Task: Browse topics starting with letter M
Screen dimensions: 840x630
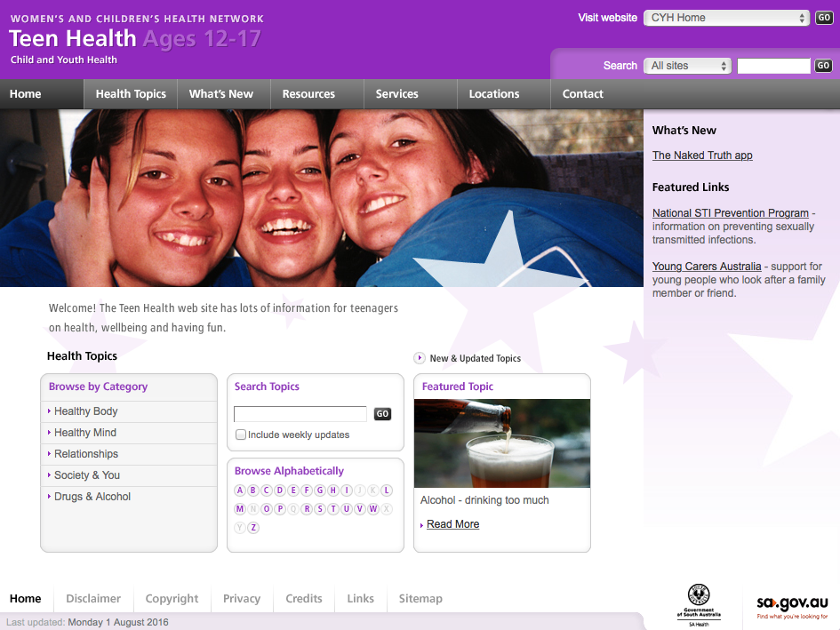Action: click(240, 509)
